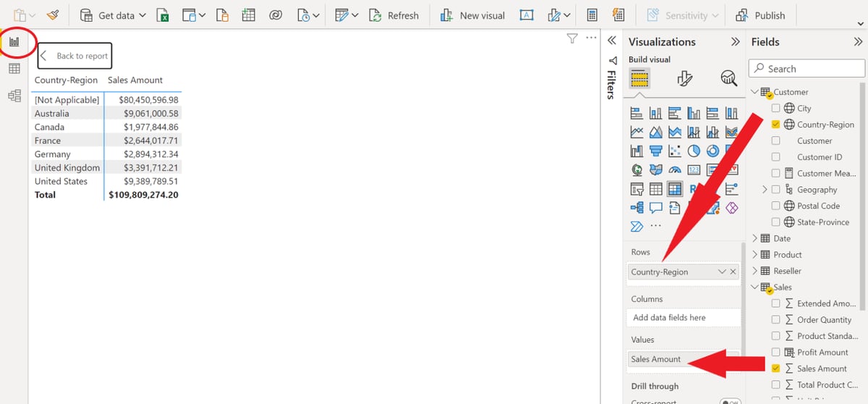Open the Analytics magnifier icon
The image size is (868, 404).
(728, 78)
